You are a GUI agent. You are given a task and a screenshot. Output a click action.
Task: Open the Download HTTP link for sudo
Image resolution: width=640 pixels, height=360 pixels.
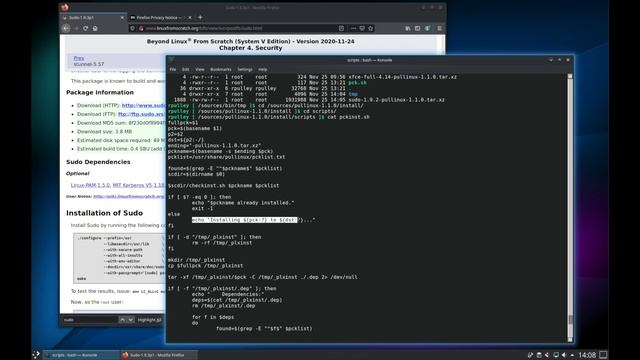pos(143,105)
